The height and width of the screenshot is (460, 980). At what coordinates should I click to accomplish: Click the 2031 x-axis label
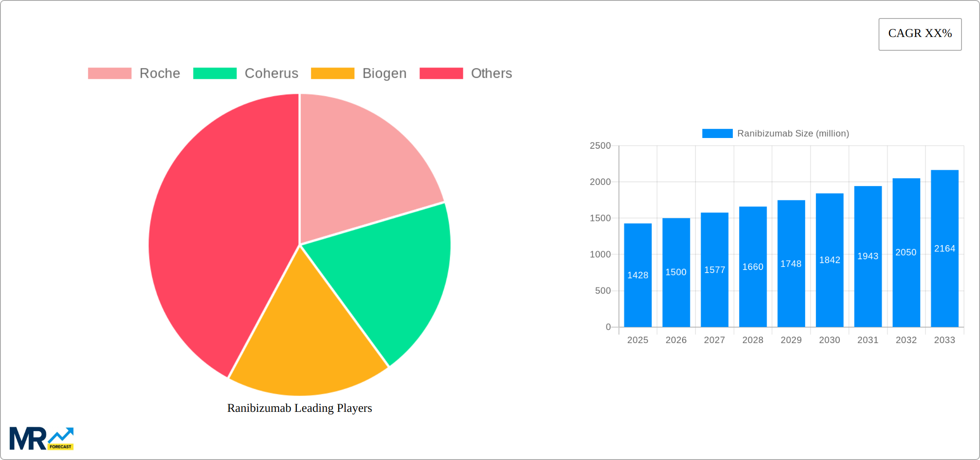click(868, 340)
